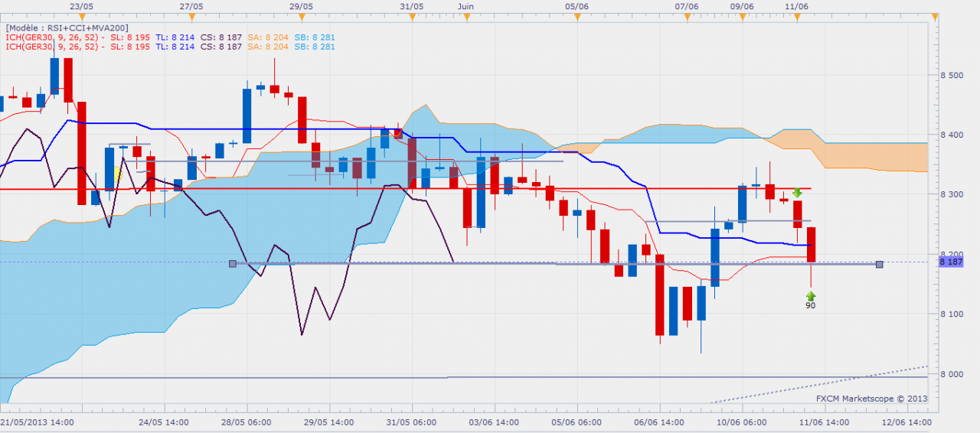Click the 03/06 14:00 time label
Screen dimensions: 980x433
[x=493, y=422]
